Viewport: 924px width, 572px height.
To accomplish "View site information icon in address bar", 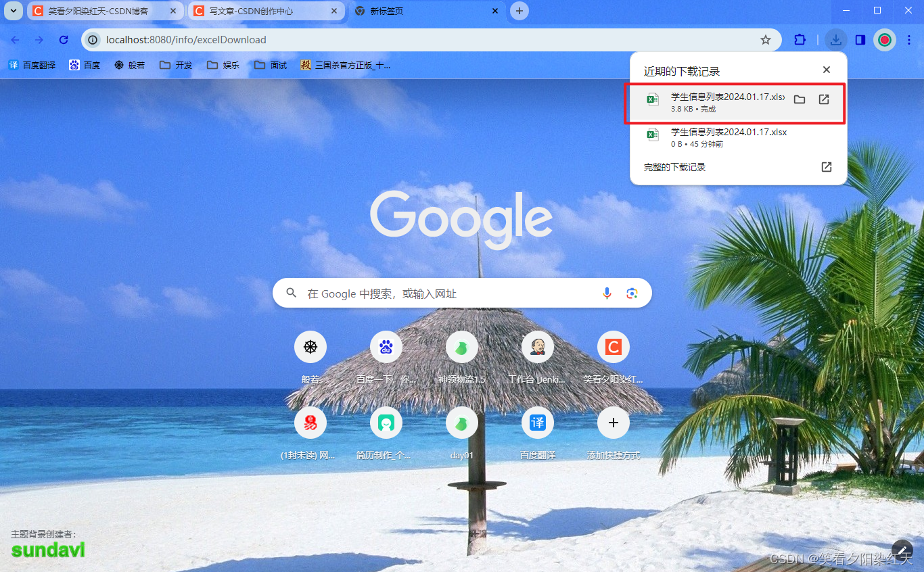I will click(93, 40).
